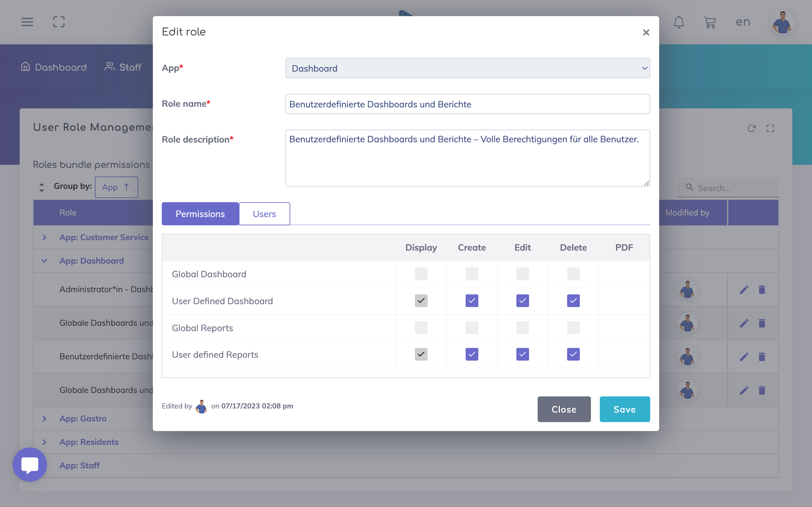Click the Save button
Image resolution: width=812 pixels, height=507 pixels.
(x=625, y=409)
